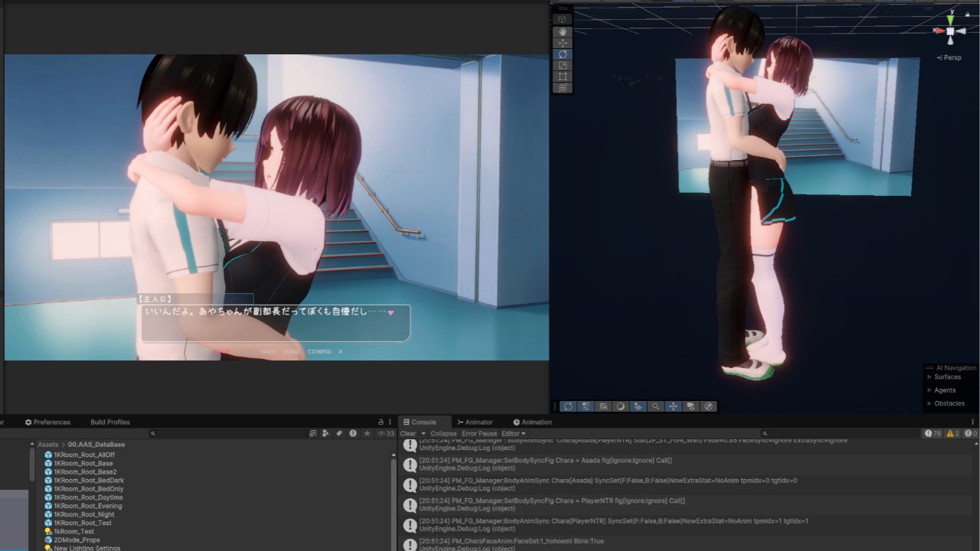The image size is (980, 551).
Task: Select the 1KRoom_Root_Daytime asset
Action: [x=88, y=497]
